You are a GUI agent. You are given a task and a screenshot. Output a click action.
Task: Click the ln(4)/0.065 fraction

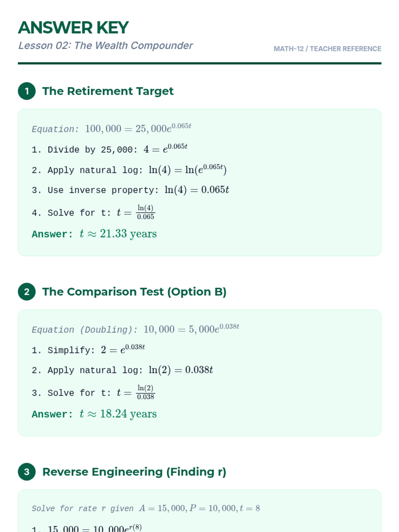coord(146,212)
